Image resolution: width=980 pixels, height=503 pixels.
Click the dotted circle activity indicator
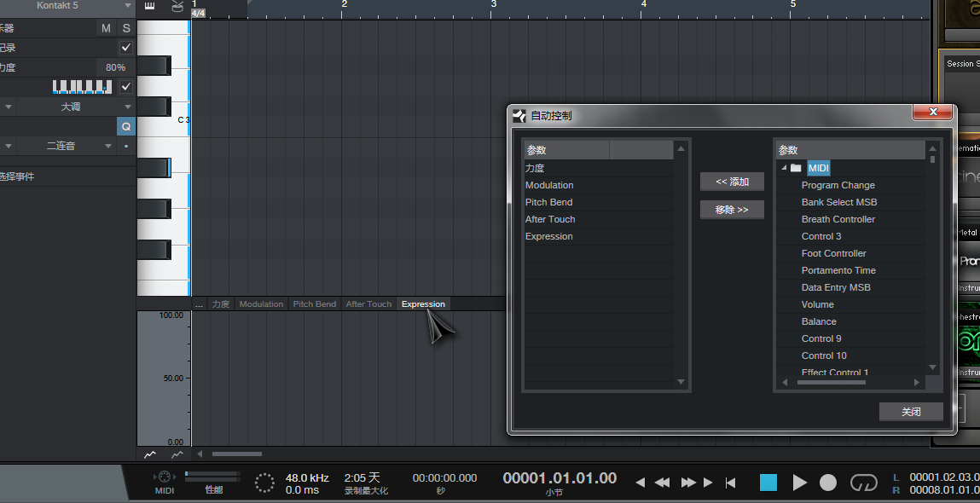click(x=264, y=483)
